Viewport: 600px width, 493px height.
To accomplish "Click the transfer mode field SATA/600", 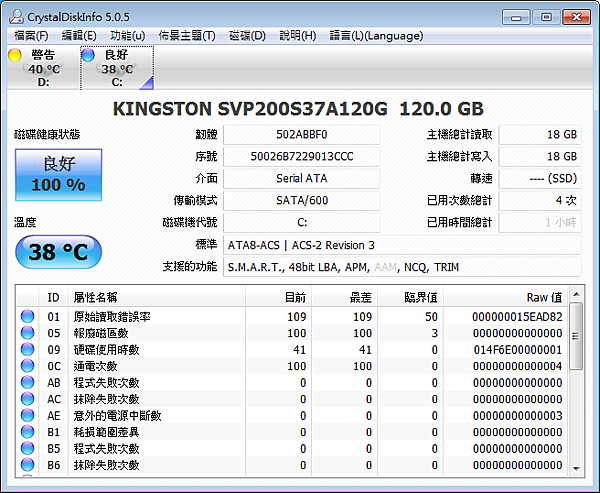I will (x=302, y=200).
